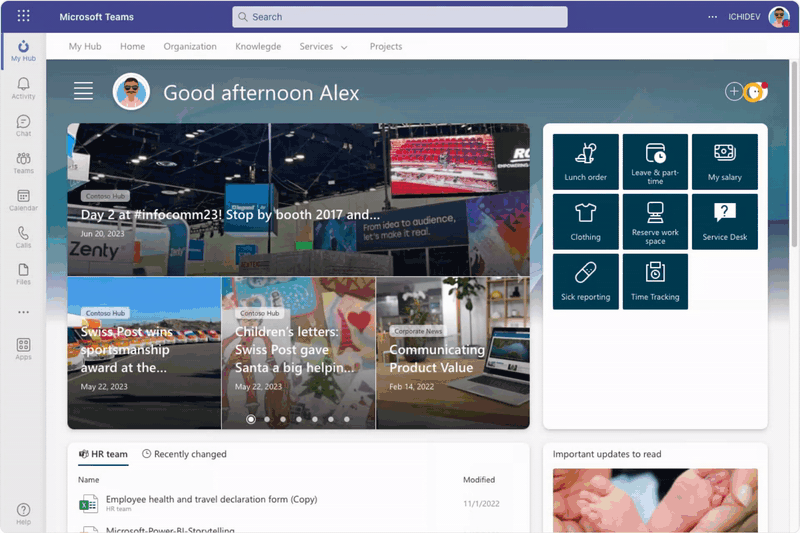Expand more apps ellipsis in left sidebar
Screen dimensions: 800x533
(23, 312)
